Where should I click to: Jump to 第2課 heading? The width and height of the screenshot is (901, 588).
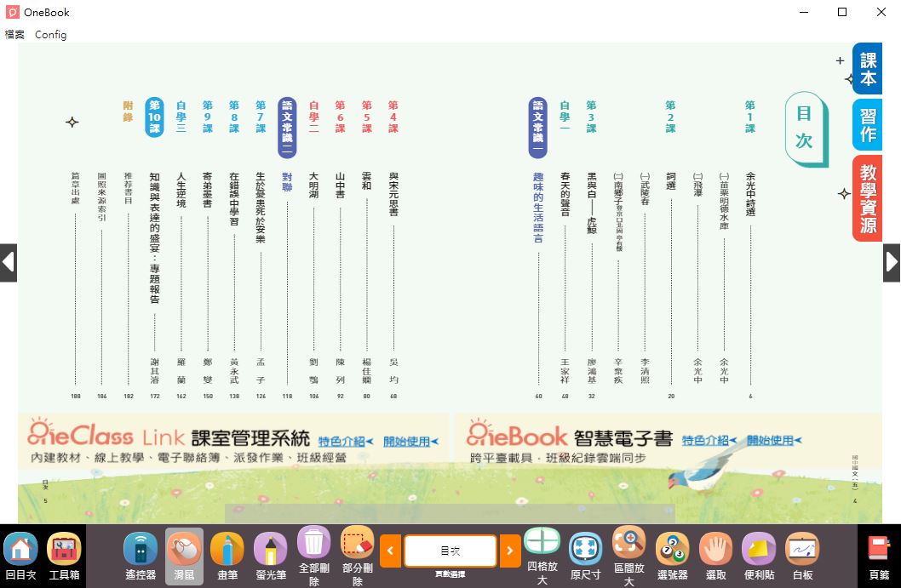[x=670, y=117]
